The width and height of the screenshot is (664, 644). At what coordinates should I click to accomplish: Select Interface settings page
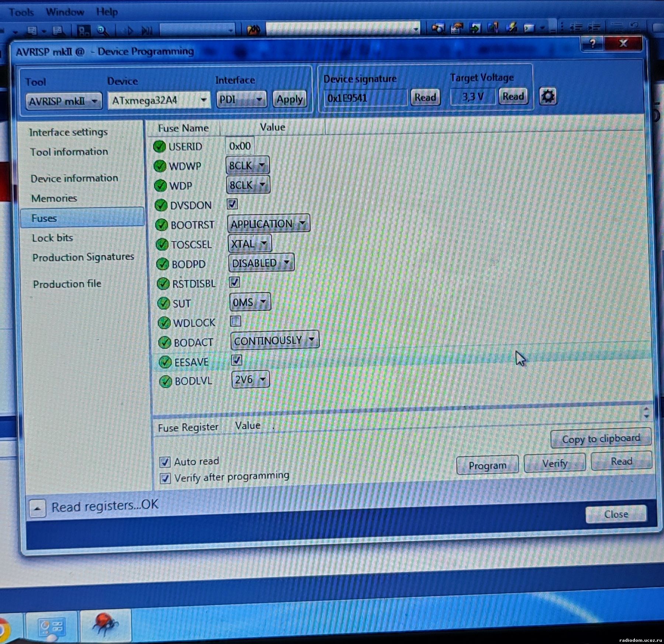tap(68, 132)
